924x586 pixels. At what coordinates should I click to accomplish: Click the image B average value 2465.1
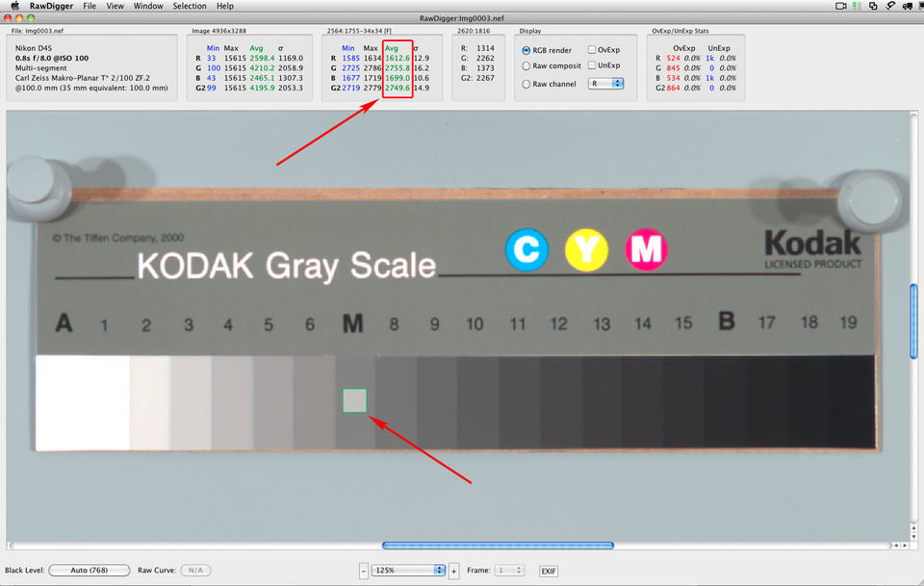pyautogui.click(x=262, y=78)
